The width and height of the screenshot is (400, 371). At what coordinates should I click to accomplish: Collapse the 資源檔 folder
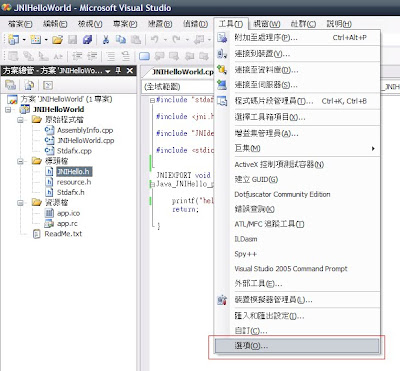pos(20,203)
